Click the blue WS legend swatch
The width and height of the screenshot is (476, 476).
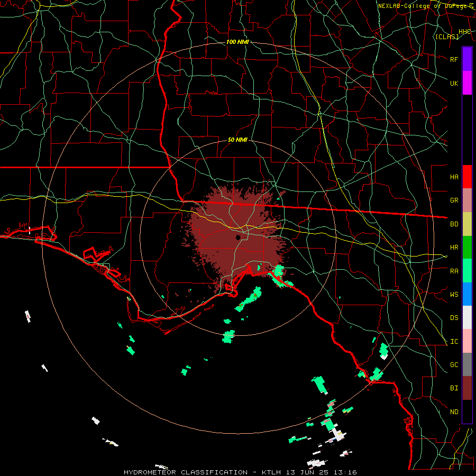click(x=467, y=294)
